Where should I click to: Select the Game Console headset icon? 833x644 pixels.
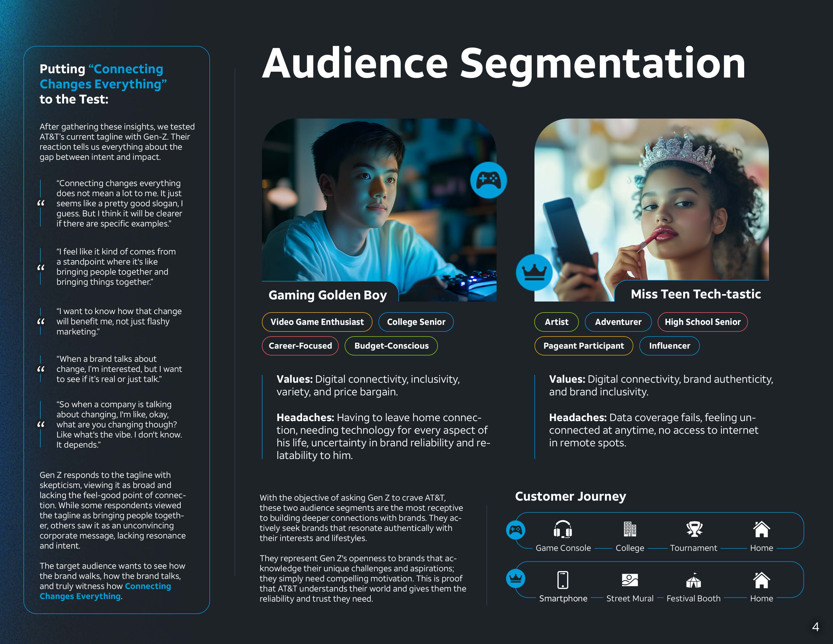(562, 529)
